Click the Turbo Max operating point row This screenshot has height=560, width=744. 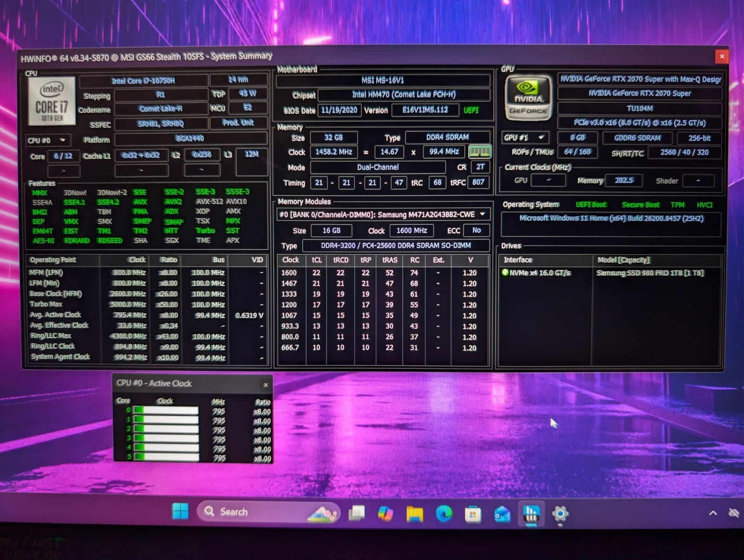146,304
